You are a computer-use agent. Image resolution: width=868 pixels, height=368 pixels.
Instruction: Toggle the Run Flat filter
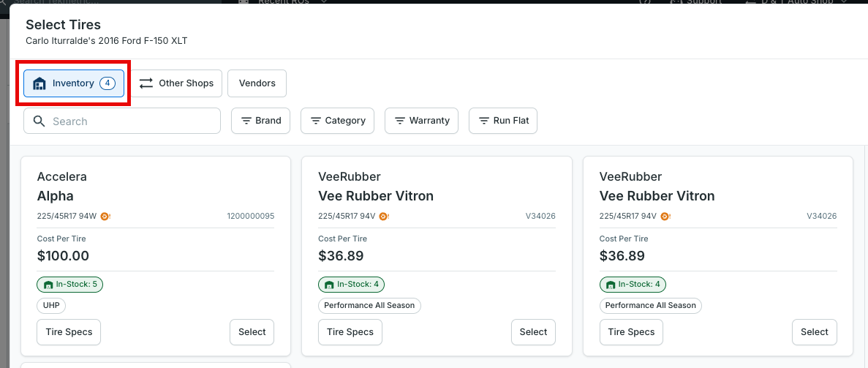coord(502,121)
